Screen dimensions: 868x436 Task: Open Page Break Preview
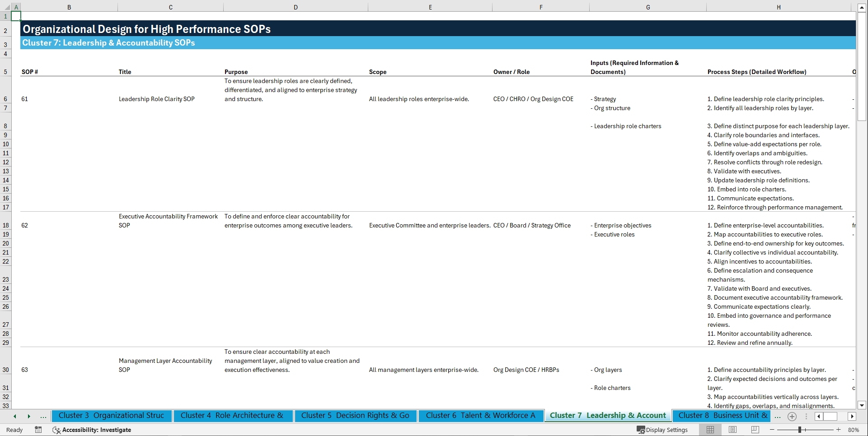click(755, 430)
